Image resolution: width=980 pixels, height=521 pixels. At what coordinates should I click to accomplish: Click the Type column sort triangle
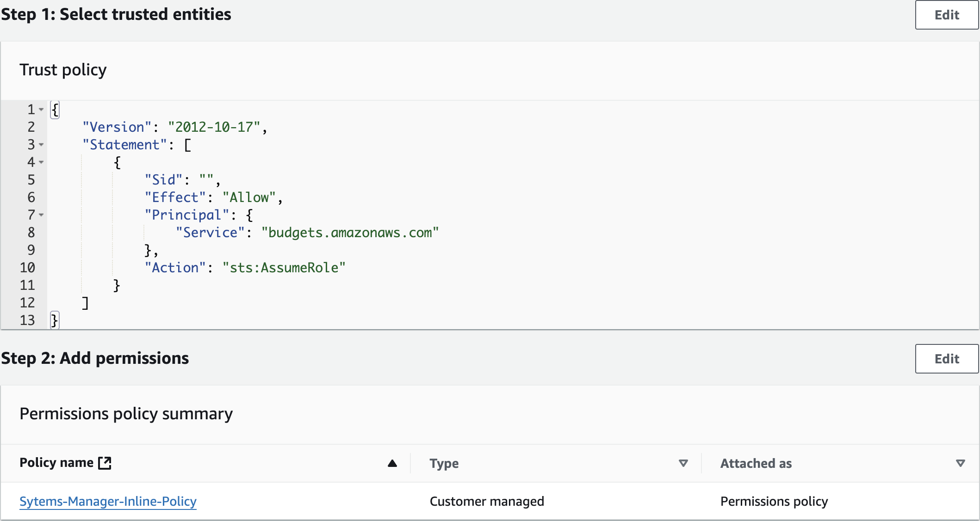[683, 463]
